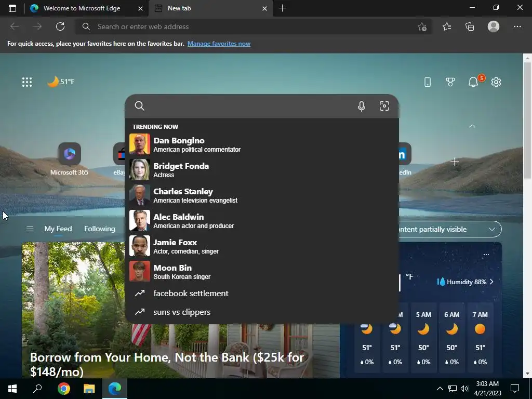Screen dimensions: 532x399
Task: Click the browser forward arrow
Action: tap(37, 26)
